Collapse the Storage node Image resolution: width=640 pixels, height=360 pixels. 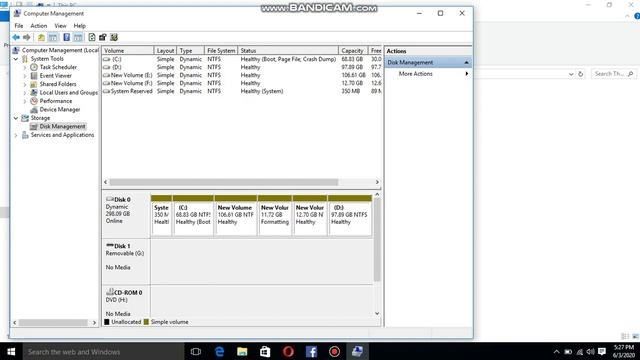tap(16, 118)
